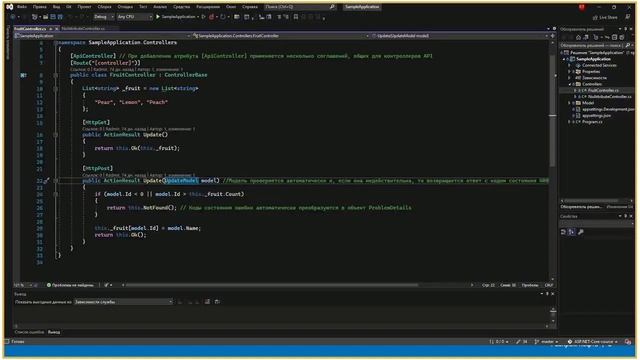Select Program.cs in Solution Explorer
The image size is (640, 360).
[x=591, y=122]
